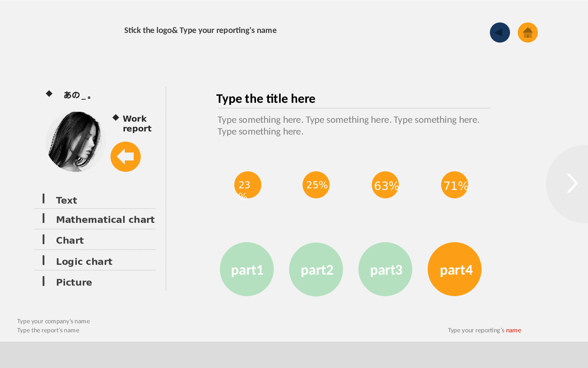Open the Mathematical chart section
The width and height of the screenshot is (588, 368).
point(105,219)
